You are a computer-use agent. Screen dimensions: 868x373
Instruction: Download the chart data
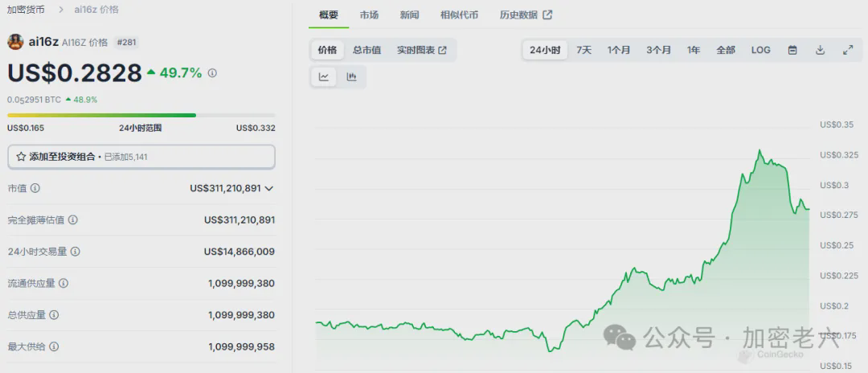pos(821,50)
